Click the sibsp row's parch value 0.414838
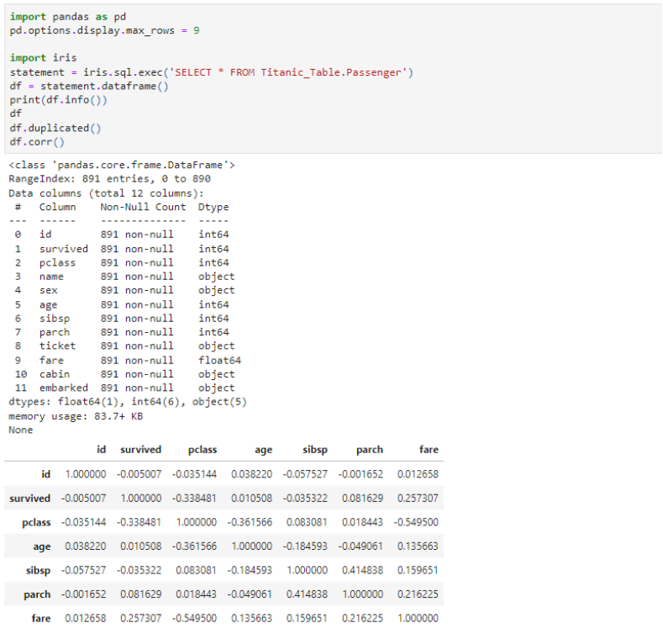 [362, 571]
